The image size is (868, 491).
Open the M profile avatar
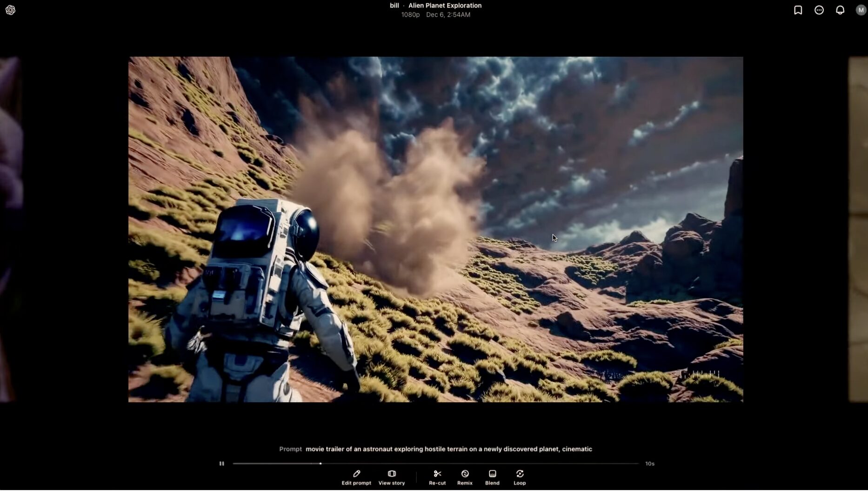click(x=861, y=10)
